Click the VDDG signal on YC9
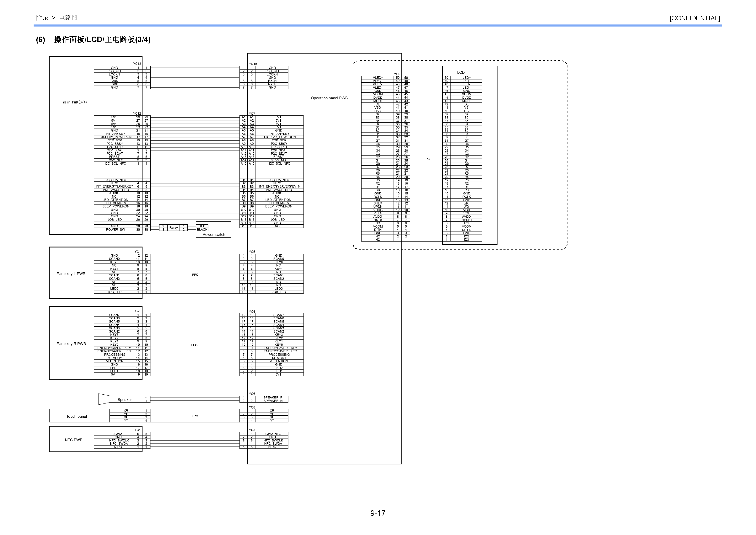This screenshot has height=535, width=756. 378,210
